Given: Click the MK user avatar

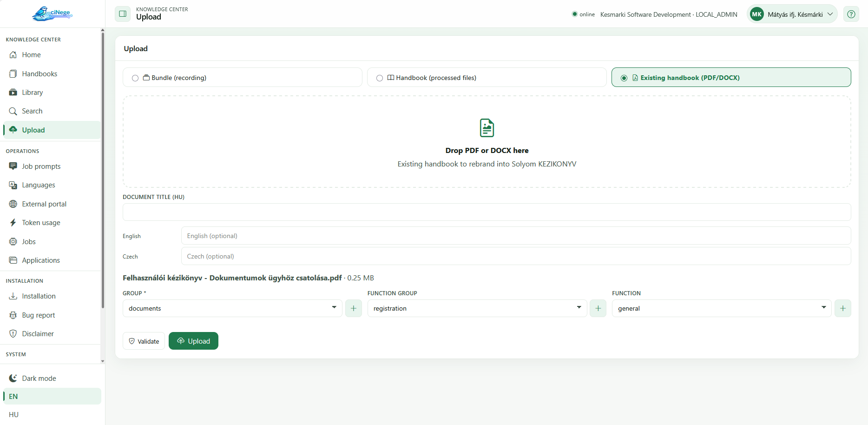Looking at the screenshot, I should click(x=756, y=14).
